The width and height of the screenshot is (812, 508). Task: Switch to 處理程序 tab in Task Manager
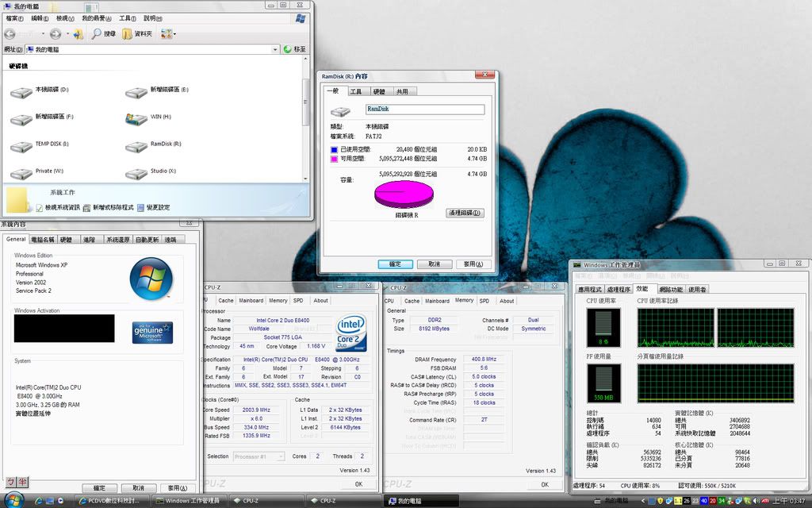pos(619,290)
